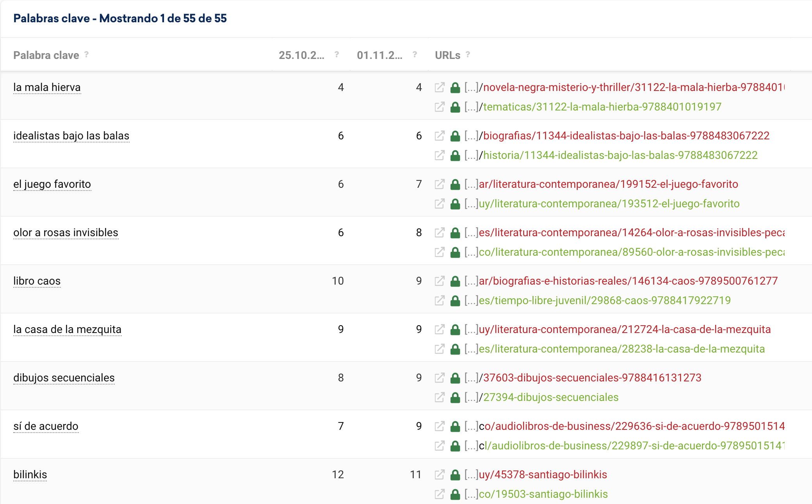Image resolution: width=812 pixels, height=504 pixels.
Task: Select keyword 'libro caos'
Action: pos(37,281)
